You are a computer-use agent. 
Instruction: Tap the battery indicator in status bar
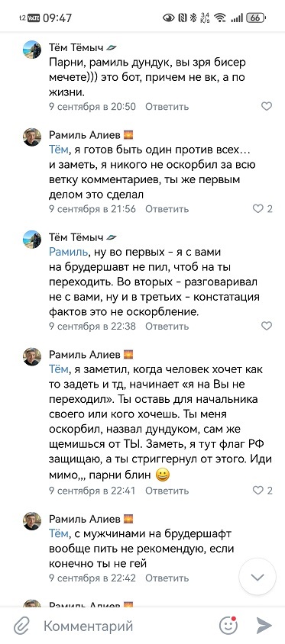click(x=256, y=18)
